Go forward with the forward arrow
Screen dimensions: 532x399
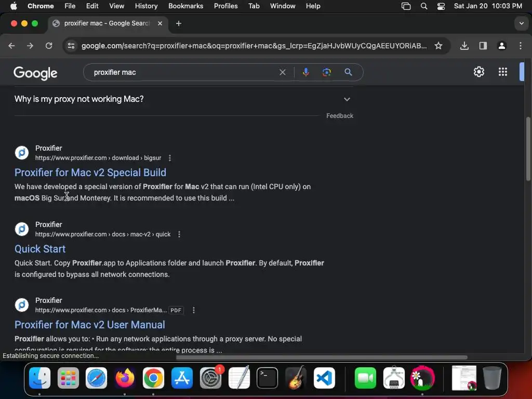tap(30, 46)
